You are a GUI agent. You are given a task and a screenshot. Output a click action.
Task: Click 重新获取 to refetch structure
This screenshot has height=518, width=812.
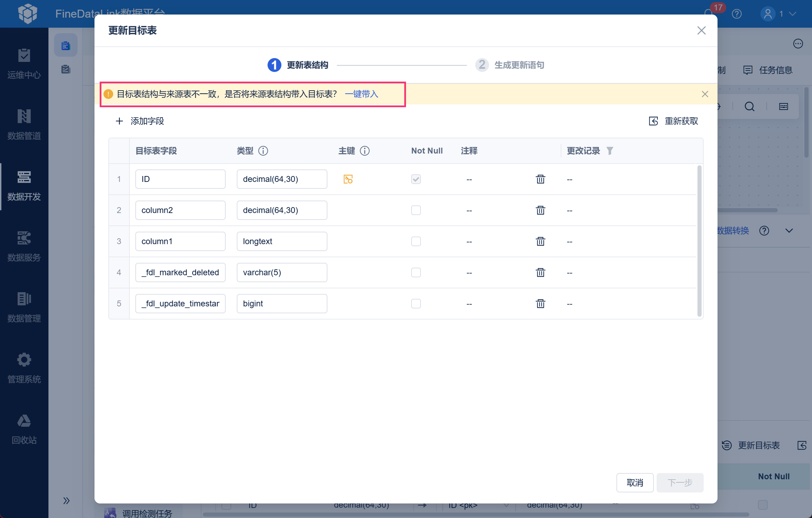[x=674, y=121]
